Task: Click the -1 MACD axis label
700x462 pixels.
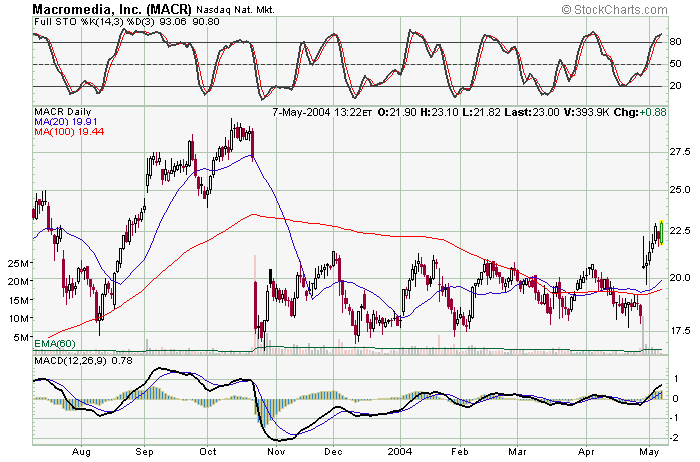Action: [675, 418]
